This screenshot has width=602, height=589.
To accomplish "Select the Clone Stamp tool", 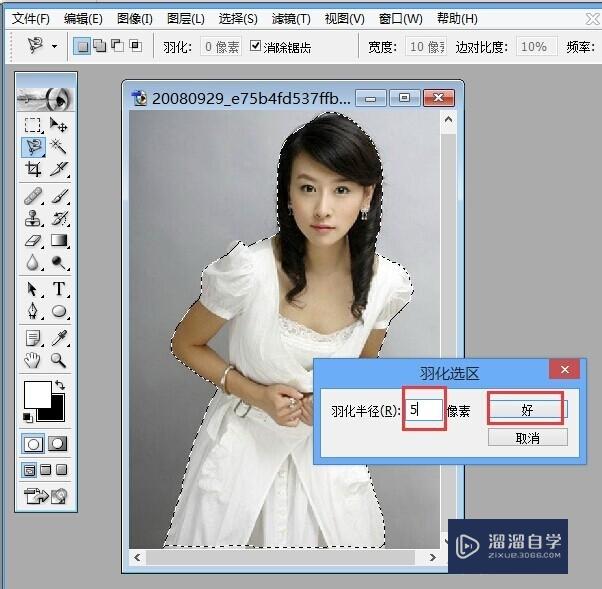I will 33,218.
